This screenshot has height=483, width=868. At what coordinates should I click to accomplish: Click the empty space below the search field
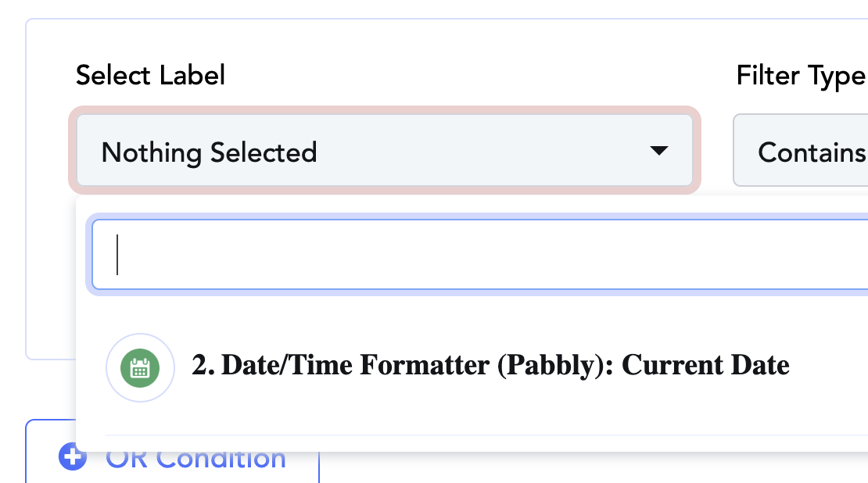(x=476, y=313)
